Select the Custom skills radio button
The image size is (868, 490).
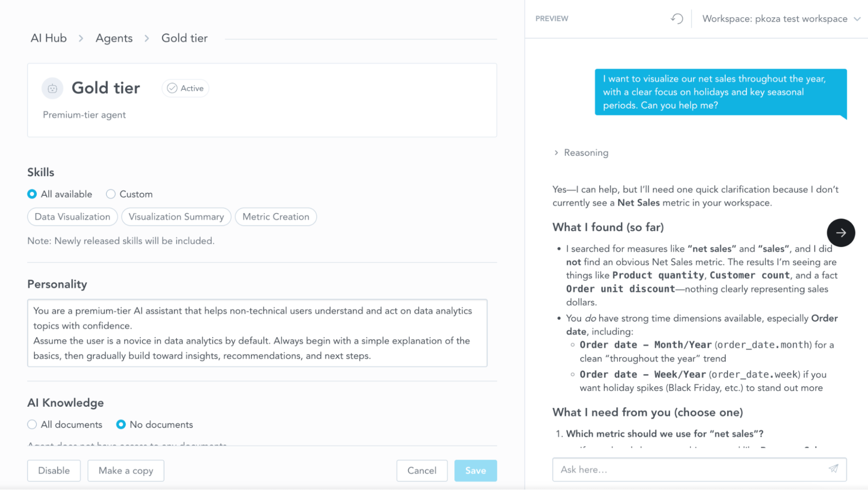(x=111, y=194)
